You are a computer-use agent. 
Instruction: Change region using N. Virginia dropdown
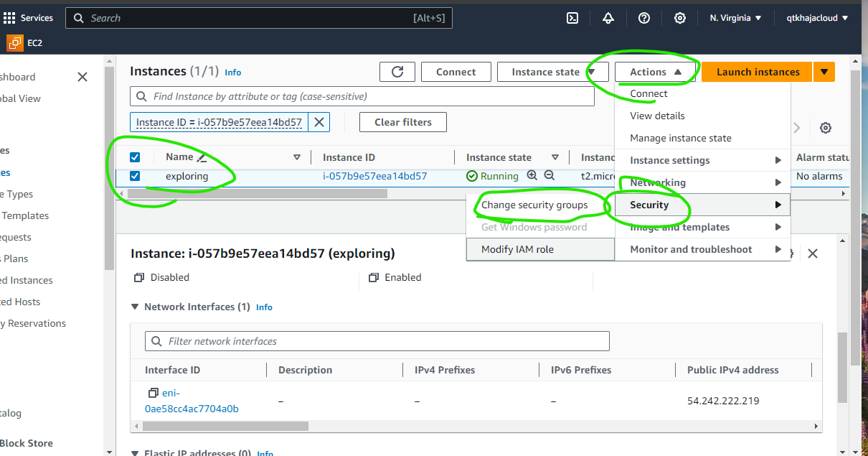735,17
